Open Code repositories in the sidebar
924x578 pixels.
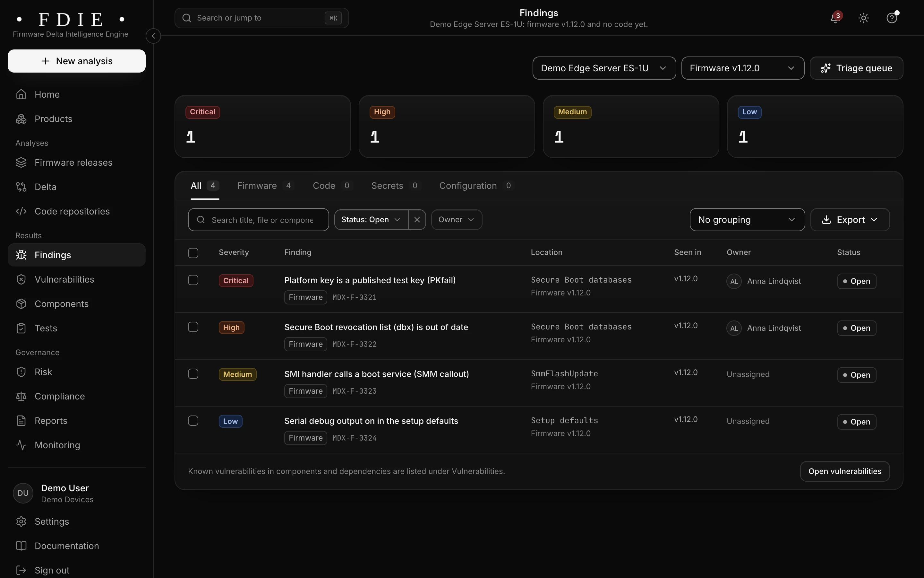[x=76, y=211]
